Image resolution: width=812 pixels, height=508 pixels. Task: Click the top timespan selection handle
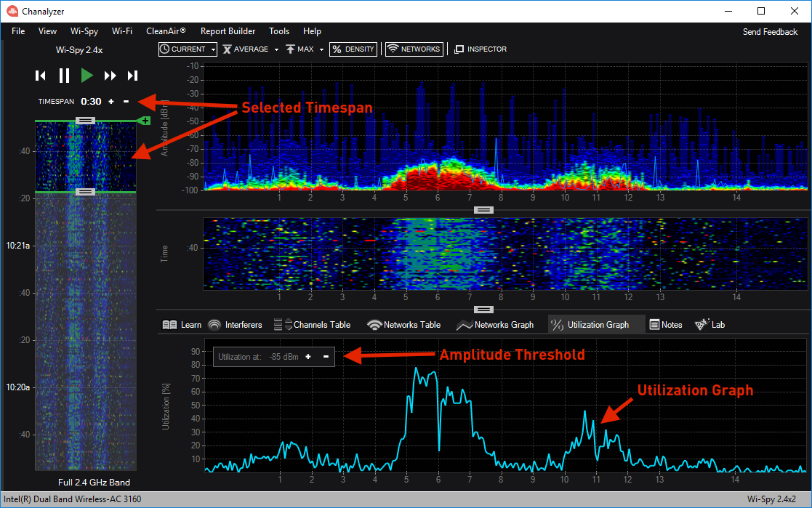click(86, 121)
